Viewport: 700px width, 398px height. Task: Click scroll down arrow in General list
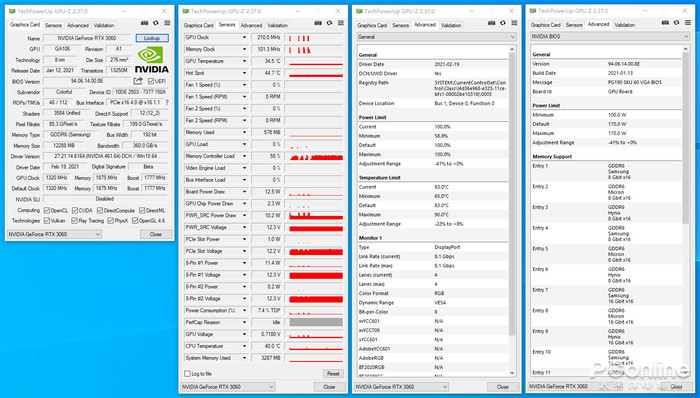click(x=512, y=373)
